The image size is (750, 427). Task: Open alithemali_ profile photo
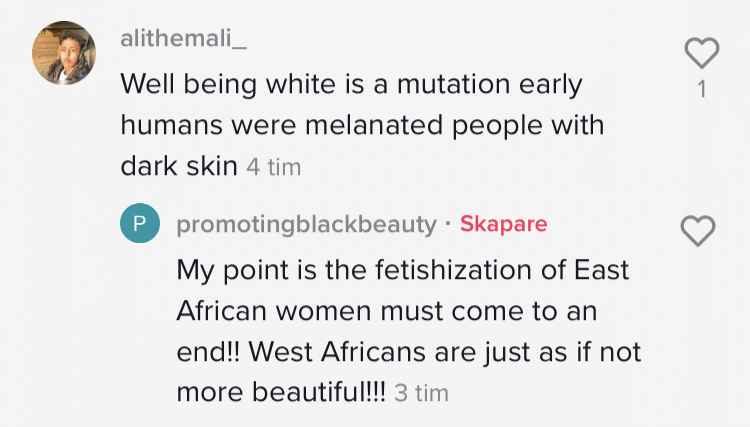click(64, 53)
